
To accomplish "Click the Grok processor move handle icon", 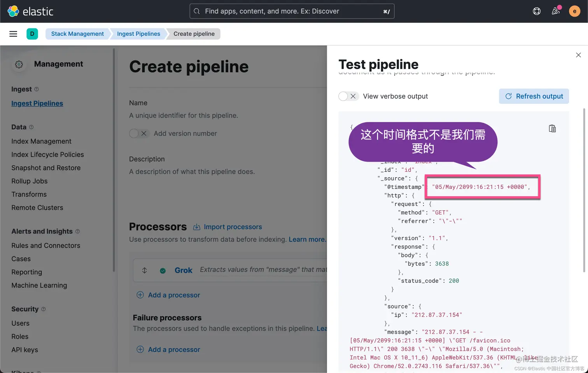I will (144, 270).
